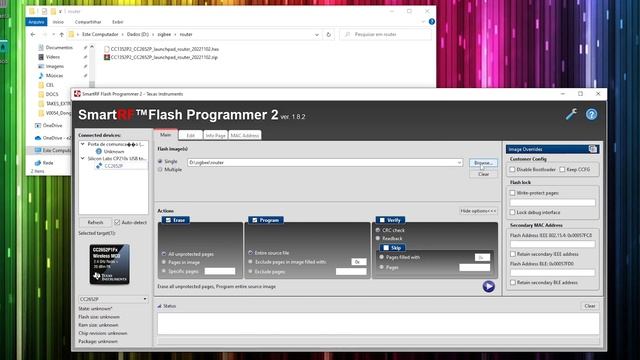Collapse the Porta de comunicação tree node
Viewport: 640px width, 360px height.
(83, 144)
